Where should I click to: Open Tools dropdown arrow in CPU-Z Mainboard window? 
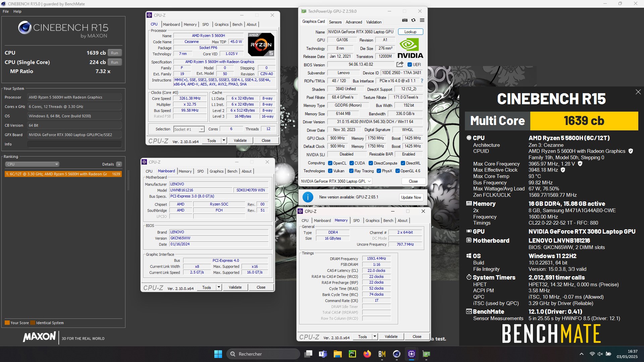coord(219,287)
